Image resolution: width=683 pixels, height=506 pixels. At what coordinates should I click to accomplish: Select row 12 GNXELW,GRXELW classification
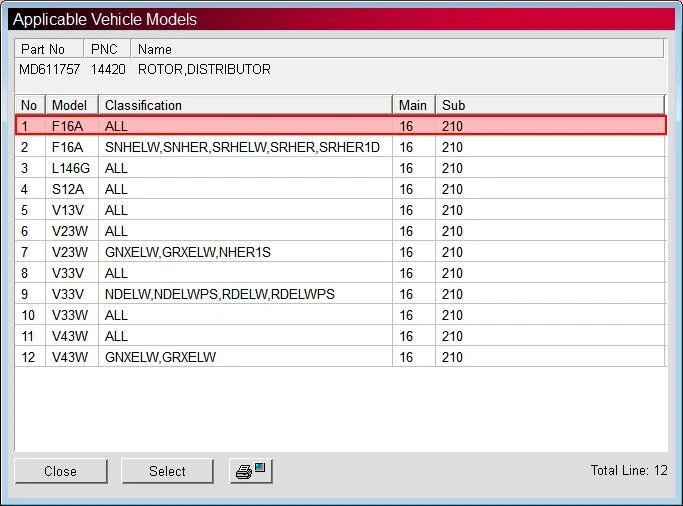341,357
